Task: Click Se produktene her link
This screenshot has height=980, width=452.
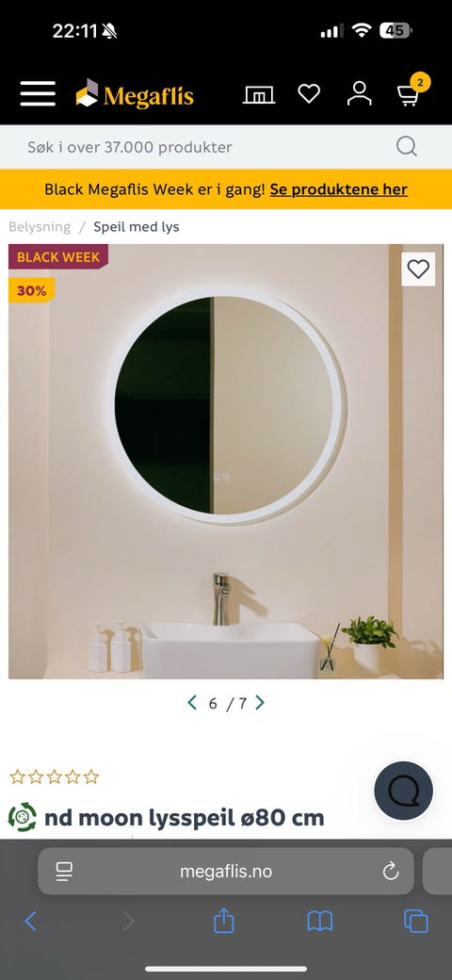Action: (x=338, y=189)
